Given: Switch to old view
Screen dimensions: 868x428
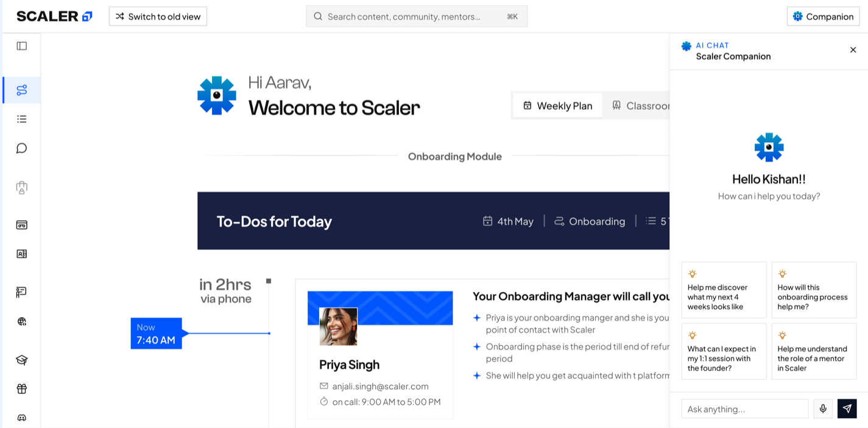Looking at the screenshot, I should tap(158, 16).
